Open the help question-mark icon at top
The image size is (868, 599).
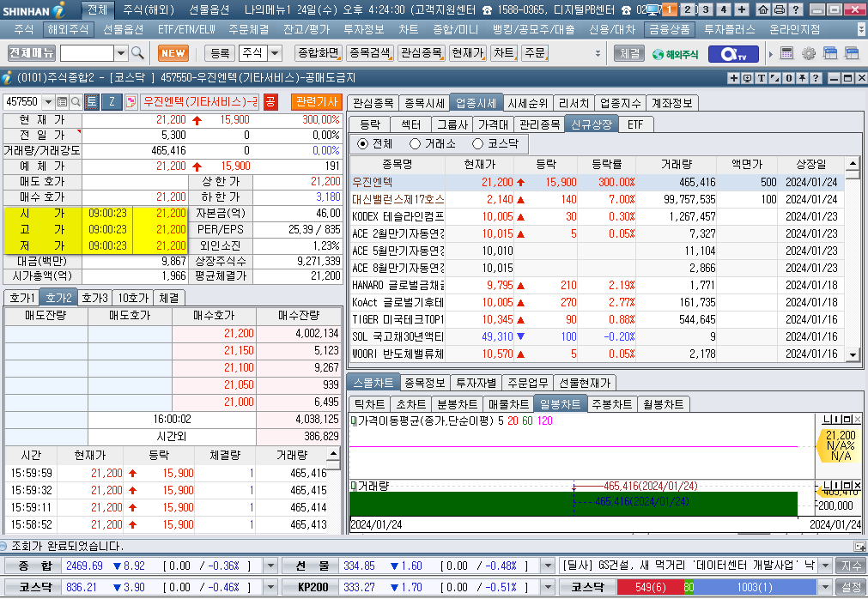click(795, 9)
